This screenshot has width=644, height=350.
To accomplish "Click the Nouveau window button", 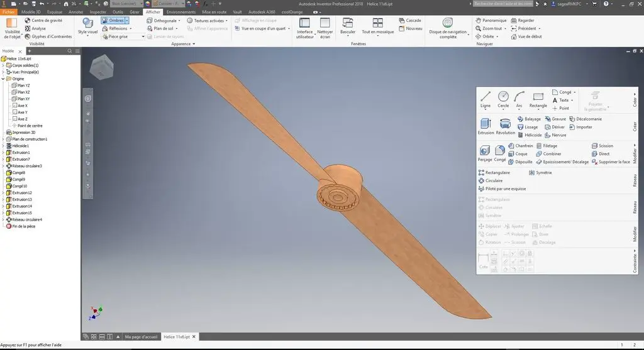I will tap(410, 28).
